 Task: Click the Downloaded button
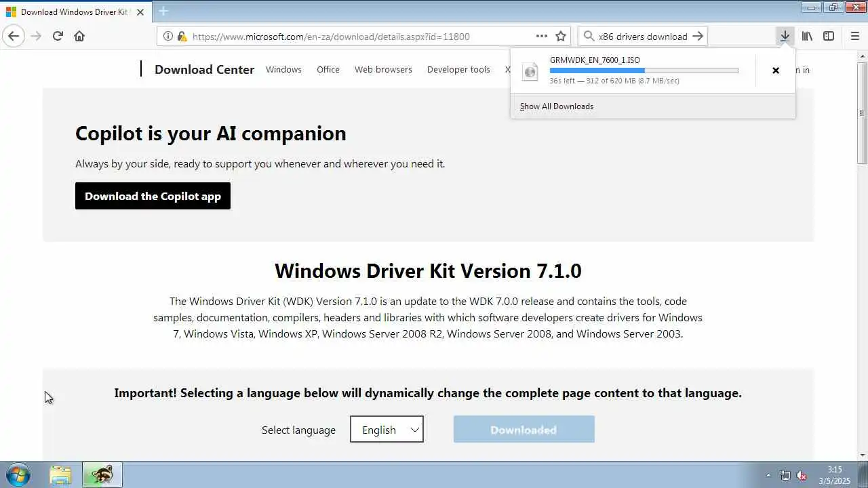[x=524, y=430]
